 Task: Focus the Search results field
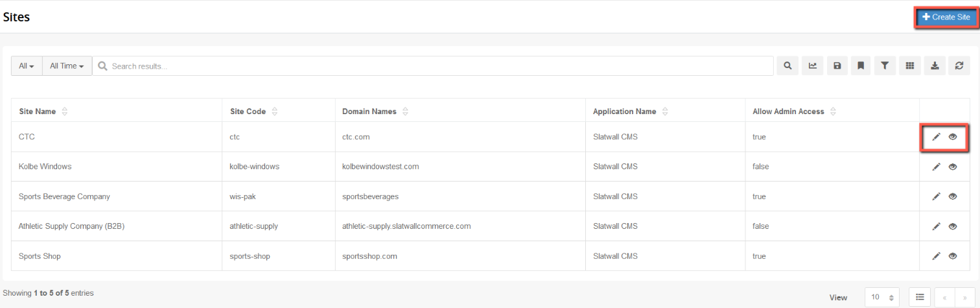(433, 66)
